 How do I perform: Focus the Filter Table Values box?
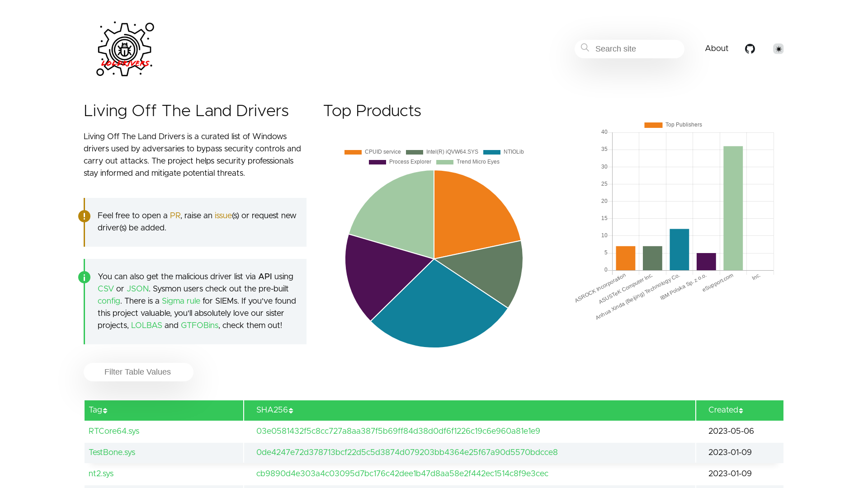pos(138,372)
